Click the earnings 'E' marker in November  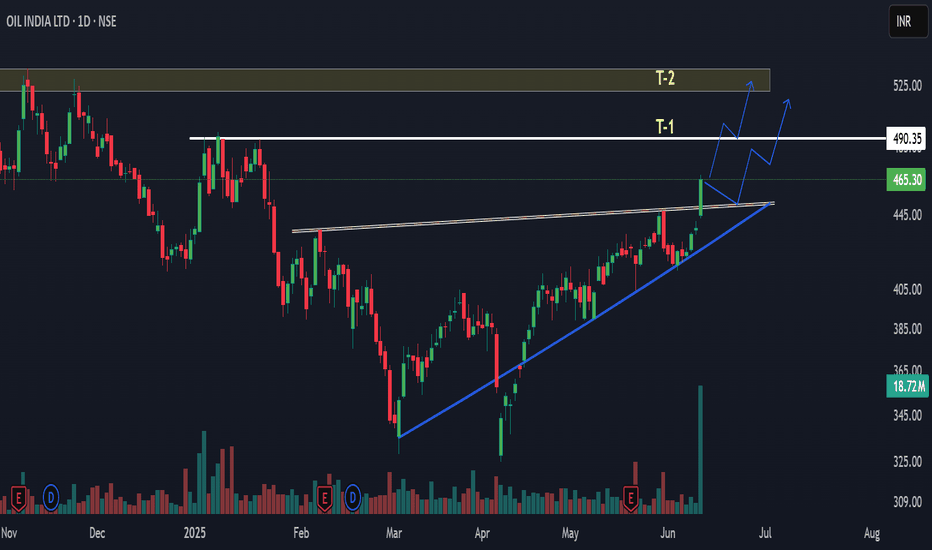tap(18, 498)
